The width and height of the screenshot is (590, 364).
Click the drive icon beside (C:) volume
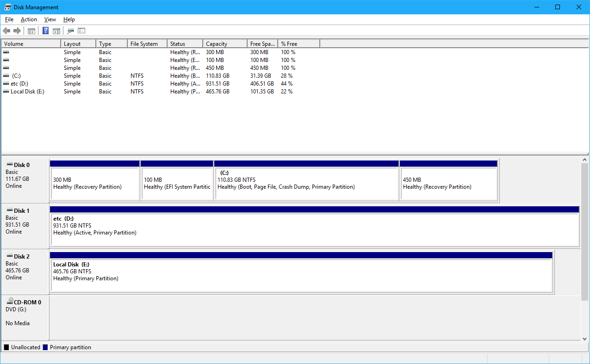[6, 76]
